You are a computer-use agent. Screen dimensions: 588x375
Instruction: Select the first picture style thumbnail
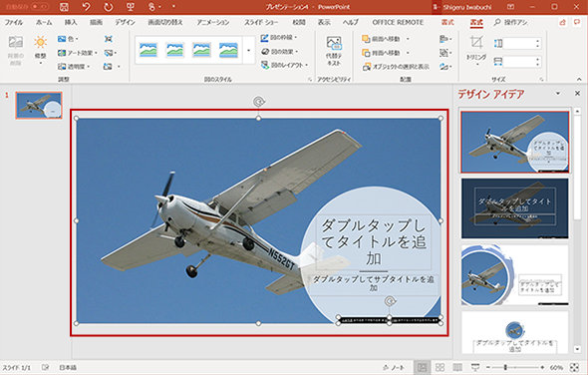coord(148,50)
